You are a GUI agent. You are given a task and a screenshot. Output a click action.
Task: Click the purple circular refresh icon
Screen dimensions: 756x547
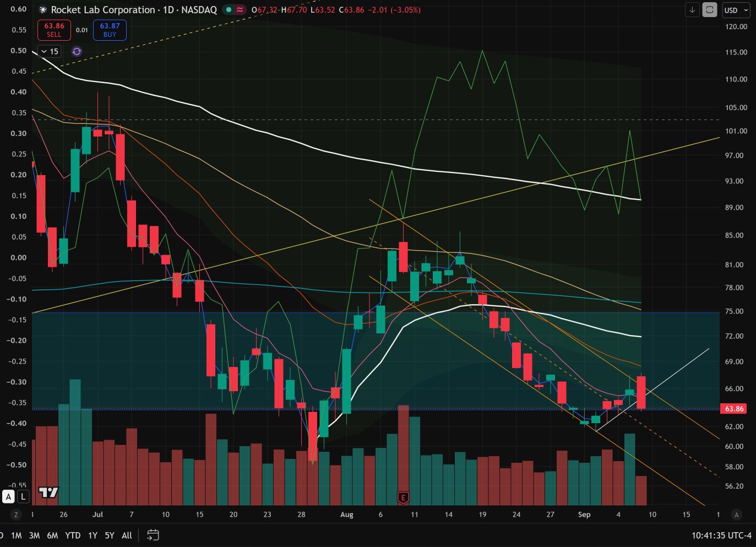[77, 51]
